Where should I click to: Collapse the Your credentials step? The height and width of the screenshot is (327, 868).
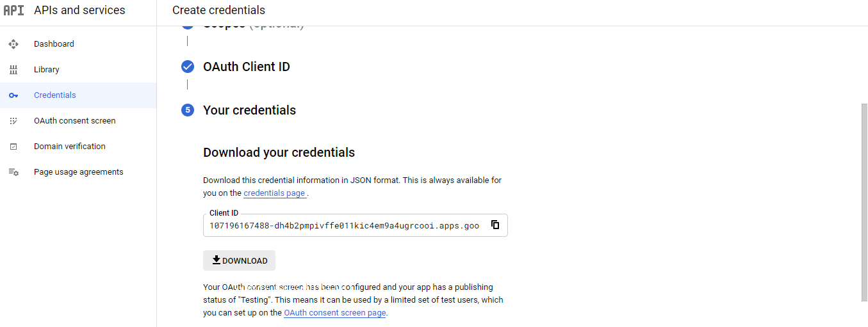(249, 110)
